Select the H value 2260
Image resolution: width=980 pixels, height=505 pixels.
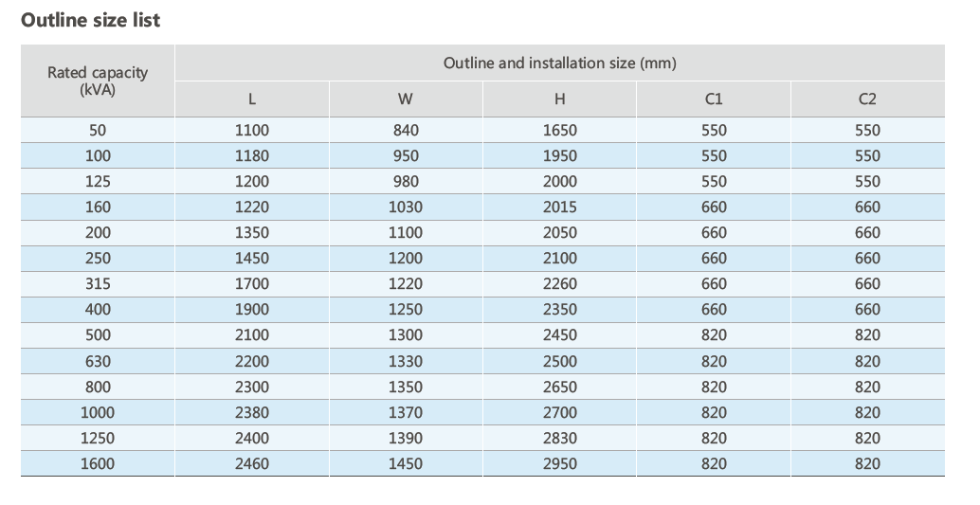559,284
